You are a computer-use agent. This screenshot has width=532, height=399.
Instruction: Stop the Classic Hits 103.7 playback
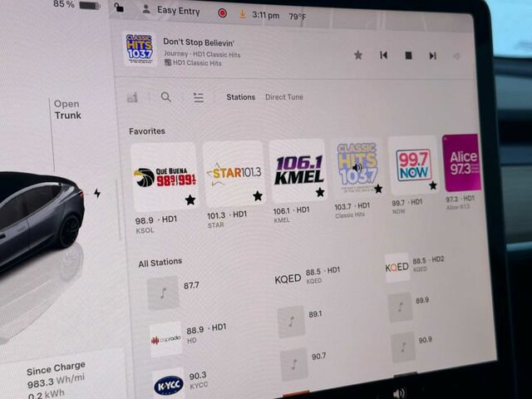tap(408, 56)
